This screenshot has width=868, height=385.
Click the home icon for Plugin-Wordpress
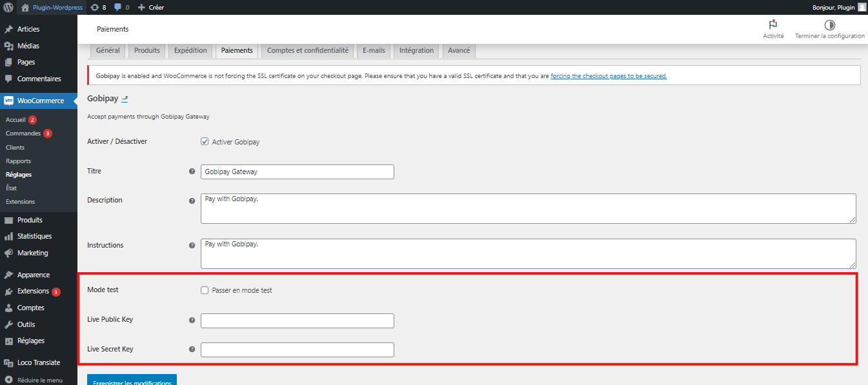click(25, 8)
